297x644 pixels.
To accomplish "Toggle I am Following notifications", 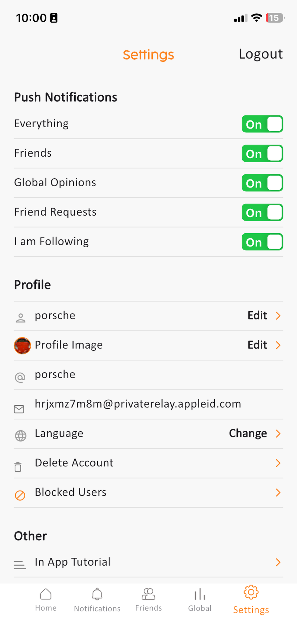I will (262, 242).
